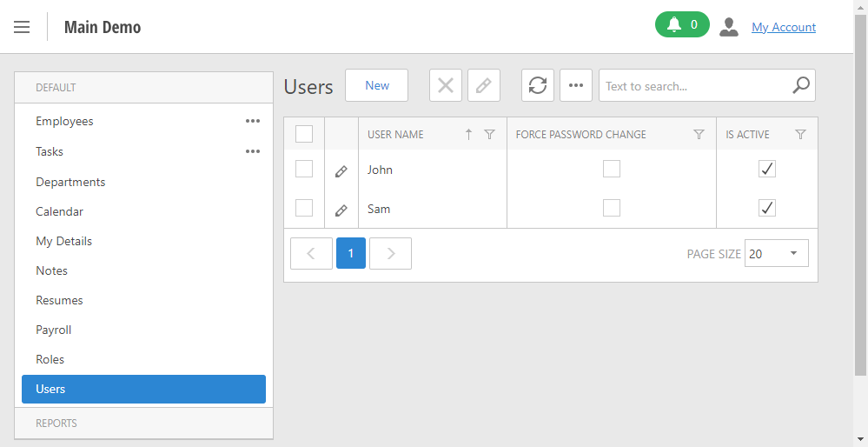This screenshot has height=447, width=868.
Task: Open the User Name column filter
Action: [x=489, y=134]
